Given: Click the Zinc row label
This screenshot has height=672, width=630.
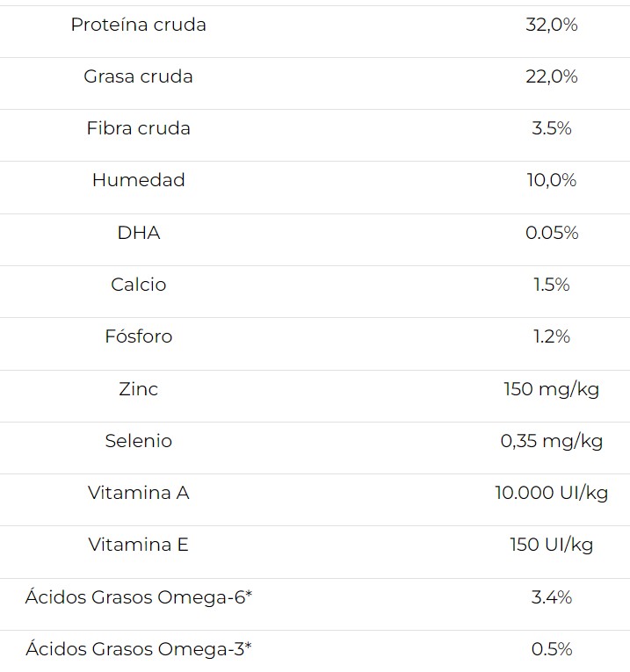Looking at the screenshot, I should click(x=138, y=388).
